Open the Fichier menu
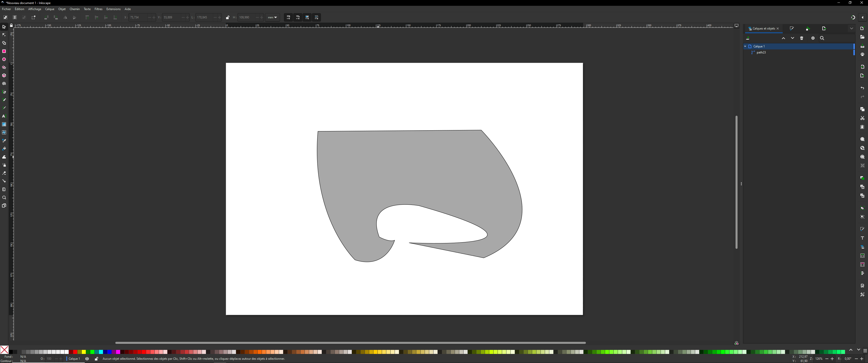The width and height of the screenshot is (868, 363). pos(6,9)
